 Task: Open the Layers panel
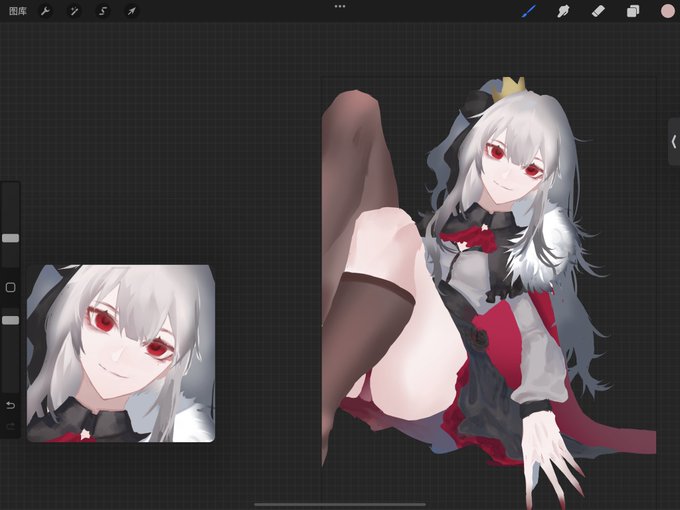(633, 11)
